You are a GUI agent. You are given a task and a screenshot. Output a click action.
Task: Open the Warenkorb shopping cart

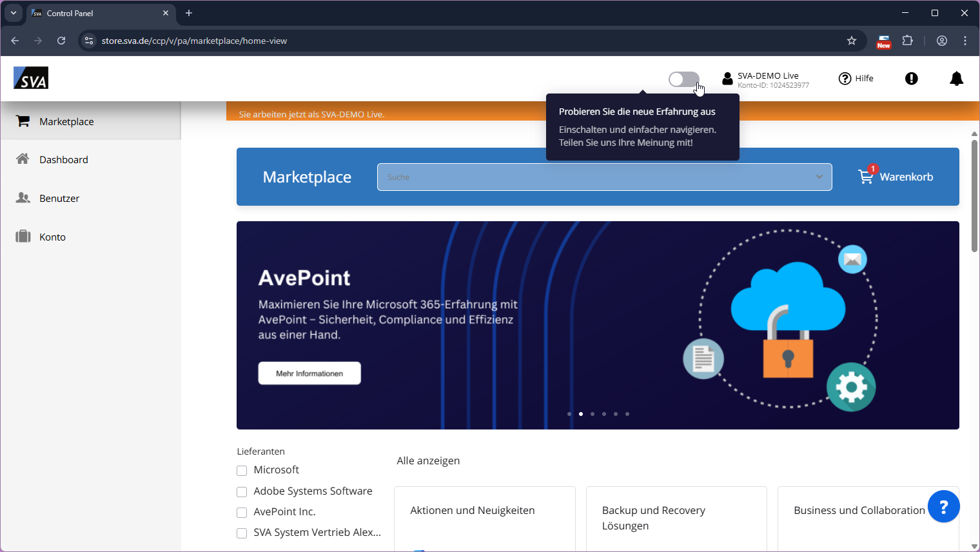896,177
